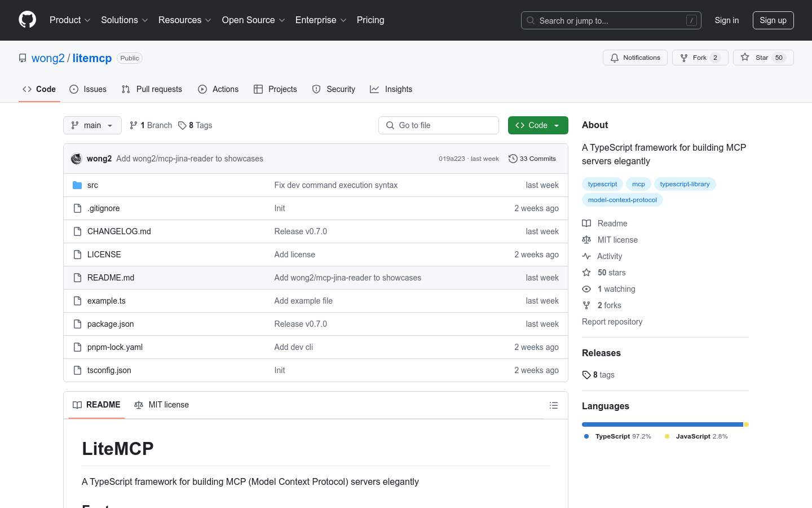Click the .gitignore file icon
Viewport: 812px width, 508px height.
click(x=77, y=208)
